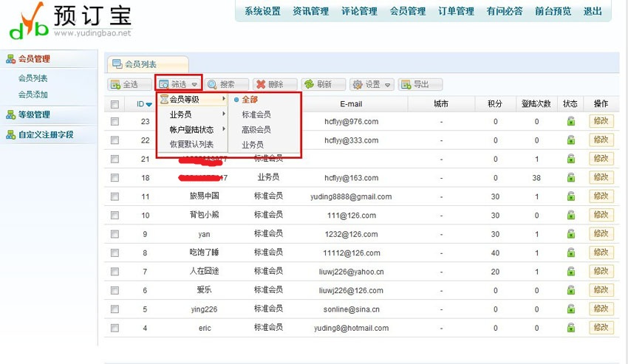The height and width of the screenshot is (364, 628).
Task: Click the 搜索 magnifier icon
Action: pyautogui.click(x=212, y=84)
